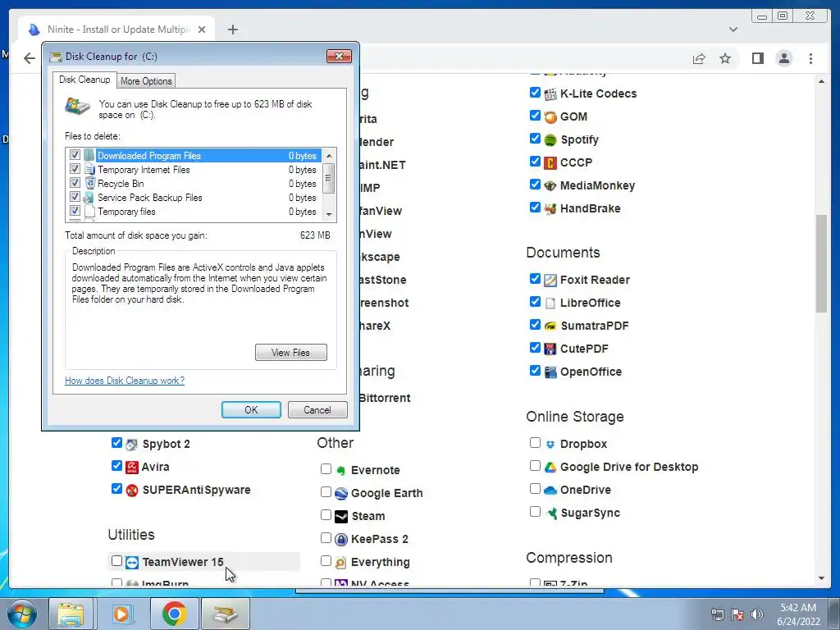Viewport: 840px width, 630px height.
Task: Select the Disk Cleanup tab
Action: pyautogui.click(x=84, y=80)
